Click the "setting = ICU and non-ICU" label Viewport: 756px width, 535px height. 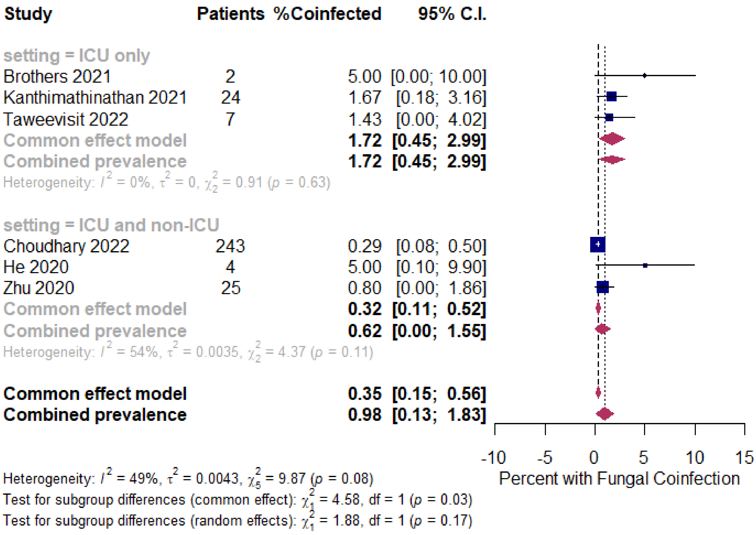111,225
